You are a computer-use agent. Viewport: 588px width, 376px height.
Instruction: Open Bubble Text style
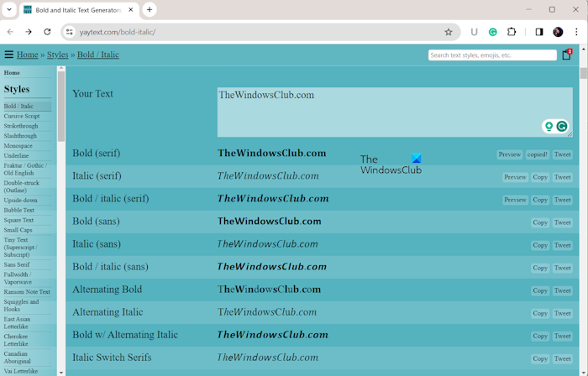point(18,210)
